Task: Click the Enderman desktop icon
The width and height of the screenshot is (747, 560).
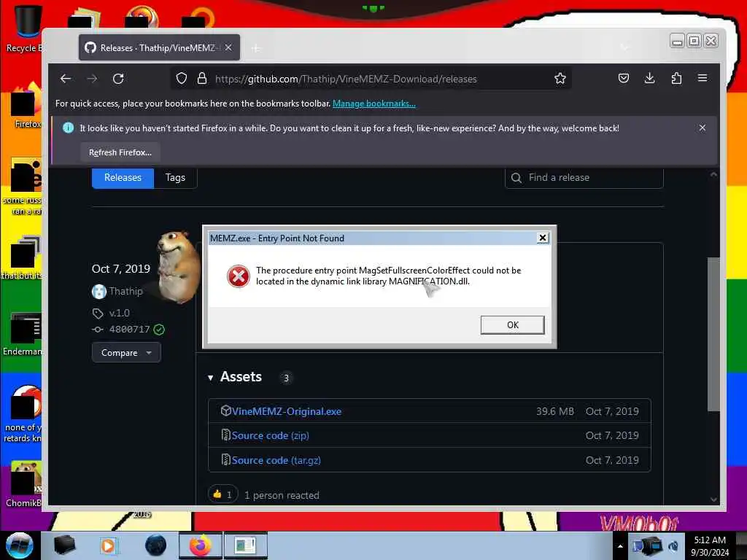Action: tap(23, 334)
